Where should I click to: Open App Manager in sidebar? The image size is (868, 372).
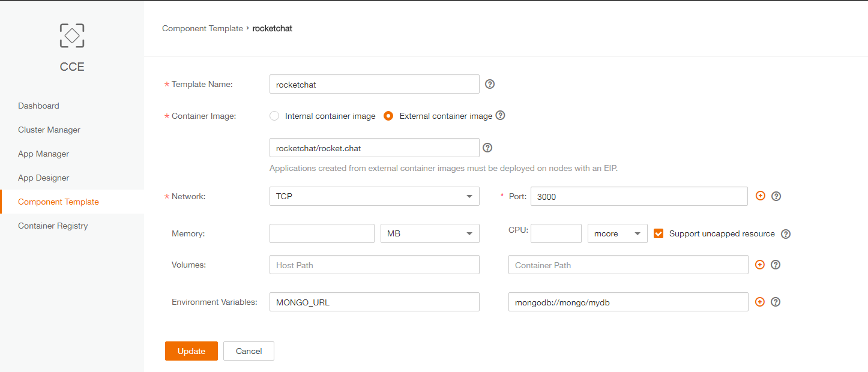(43, 154)
